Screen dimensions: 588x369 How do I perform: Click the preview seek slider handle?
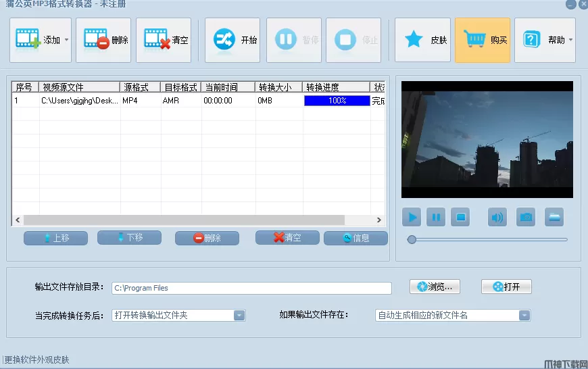click(x=412, y=239)
